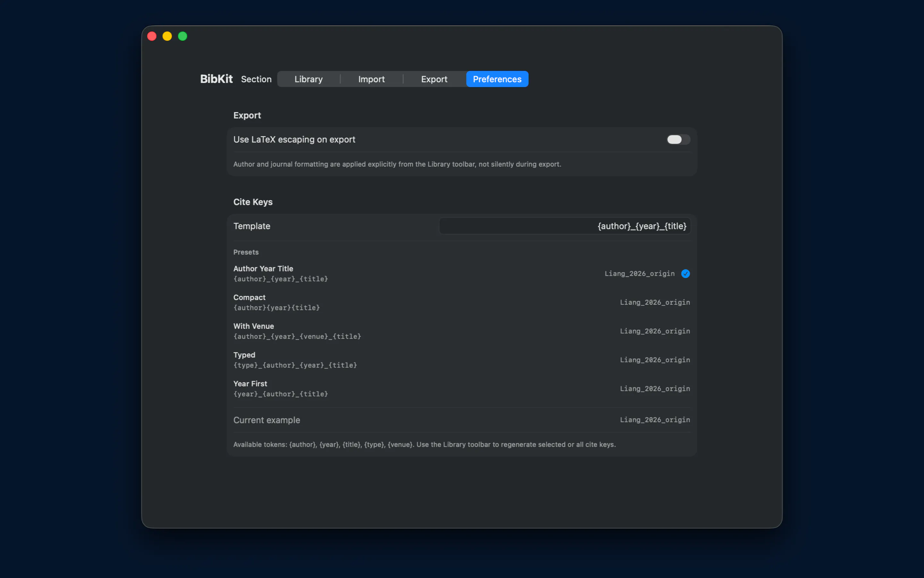This screenshot has width=924, height=578.
Task: Close the BibKit window with red button
Action: (x=152, y=36)
